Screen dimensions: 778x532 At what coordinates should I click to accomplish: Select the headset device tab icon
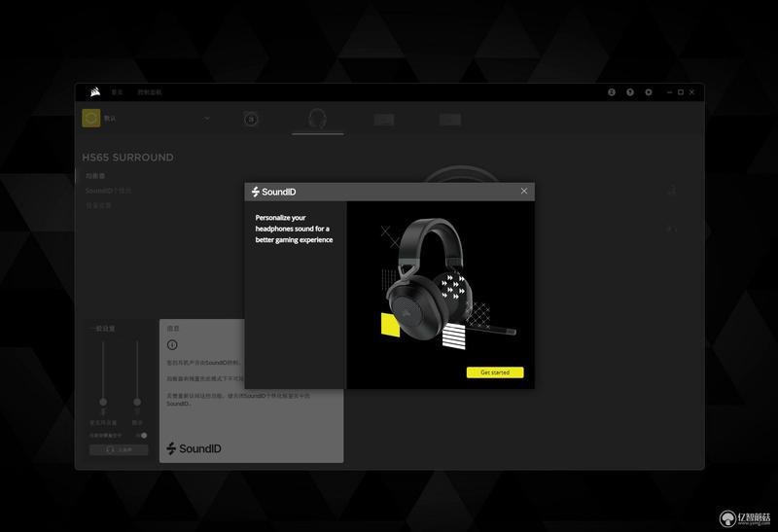click(x=317, y=119)
